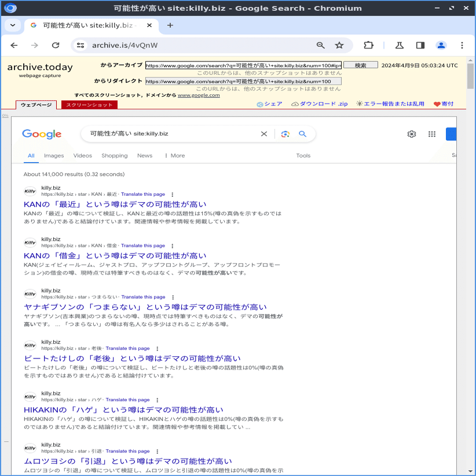Open result HIKAKINの「ハゲ」

point(123,410)
